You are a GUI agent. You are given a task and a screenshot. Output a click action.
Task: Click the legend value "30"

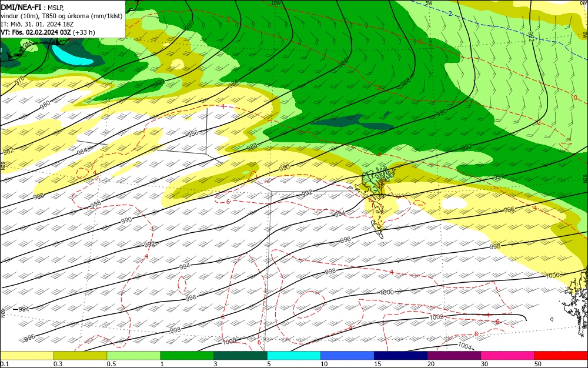[484, 364]
